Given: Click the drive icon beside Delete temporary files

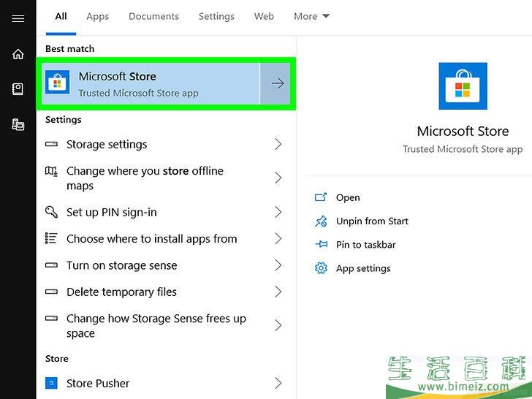Looking at the screenshot, I should point(51,292).
